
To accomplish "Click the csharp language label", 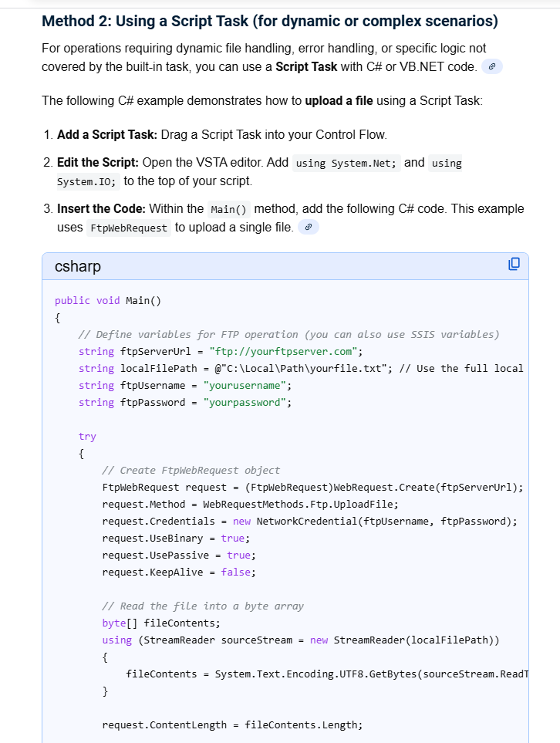I will (x=78, y=265).
